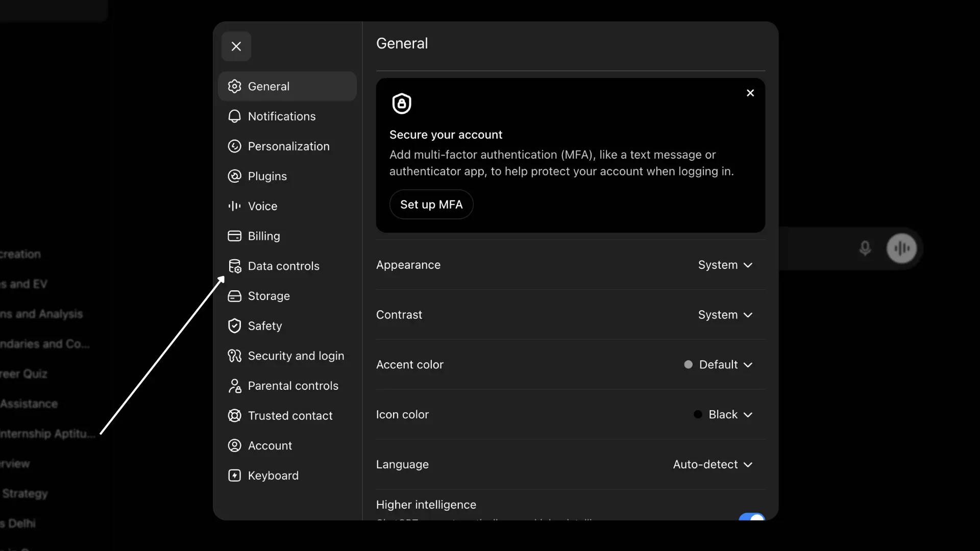
Task: Select the Voice label in sidebar
Action: click(x=263, y=206)
